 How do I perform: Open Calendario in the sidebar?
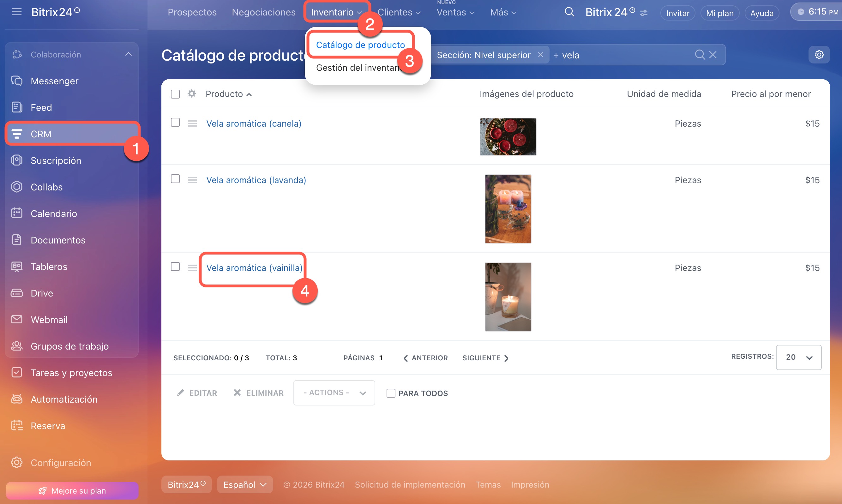pos(54,213)
